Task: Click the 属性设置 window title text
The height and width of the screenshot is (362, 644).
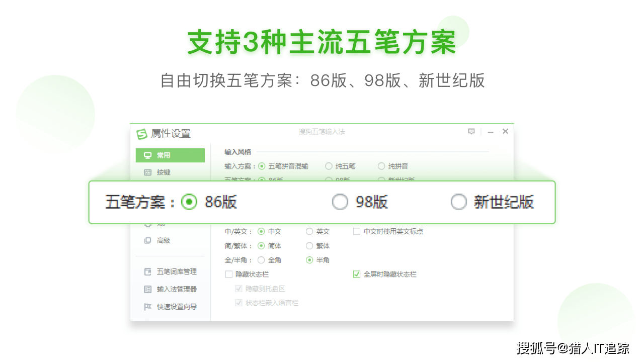Action: point(171,134)
